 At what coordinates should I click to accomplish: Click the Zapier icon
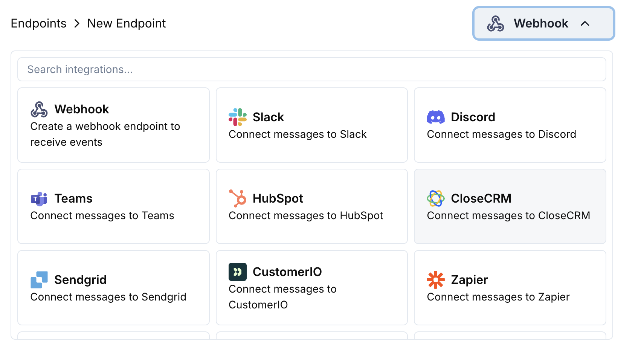(x=436, y=279)
